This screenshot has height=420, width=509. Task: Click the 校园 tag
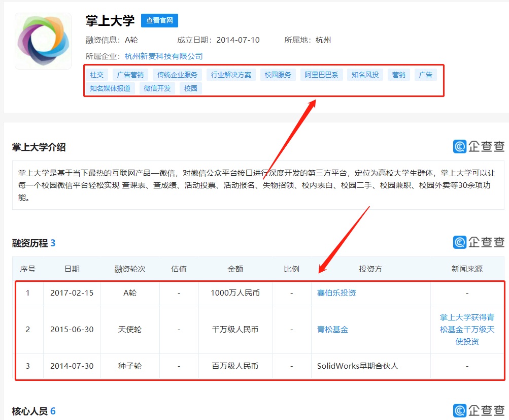pyautogui.click(x=190, y=87)
